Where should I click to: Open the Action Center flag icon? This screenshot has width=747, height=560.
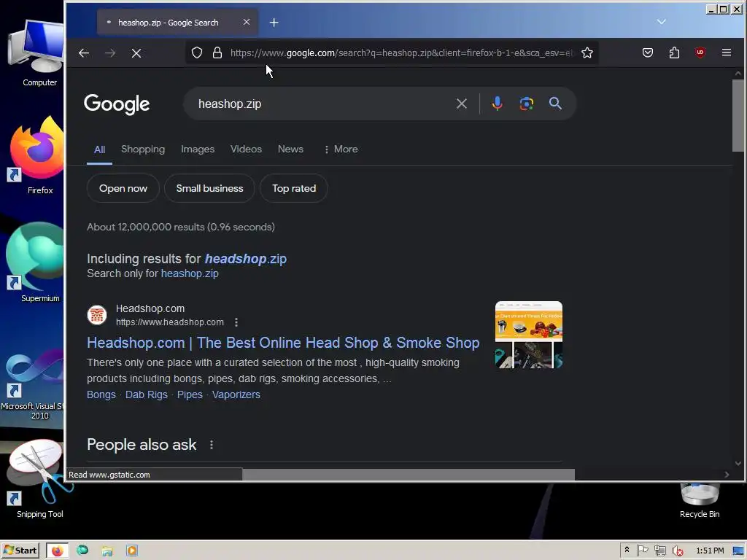[x=642, y=551]
